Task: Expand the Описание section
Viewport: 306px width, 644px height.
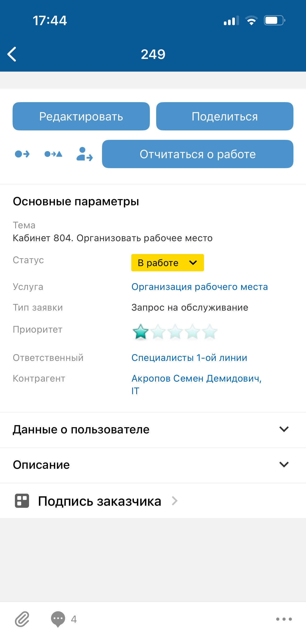Action: tap(284, 465)
